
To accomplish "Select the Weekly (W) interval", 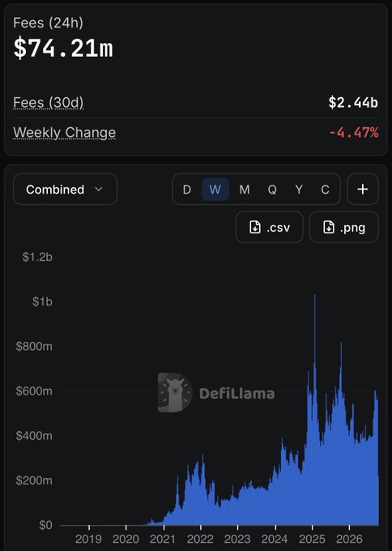I will point(215,190).
